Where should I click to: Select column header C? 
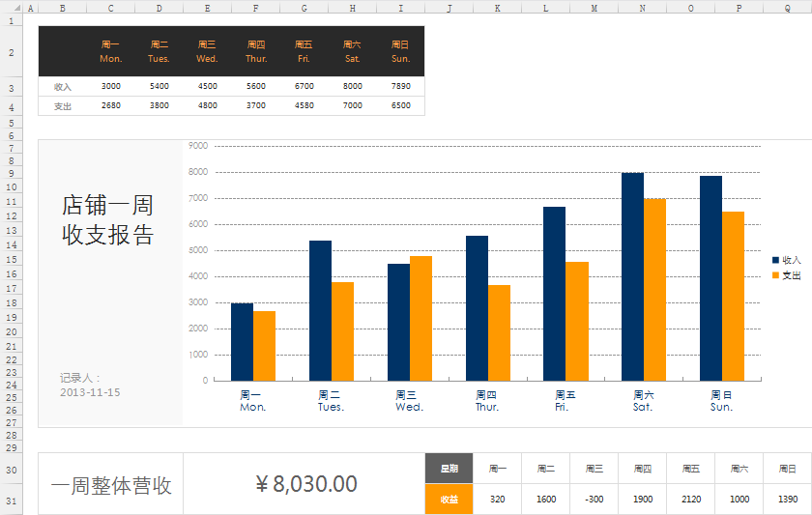110,8
